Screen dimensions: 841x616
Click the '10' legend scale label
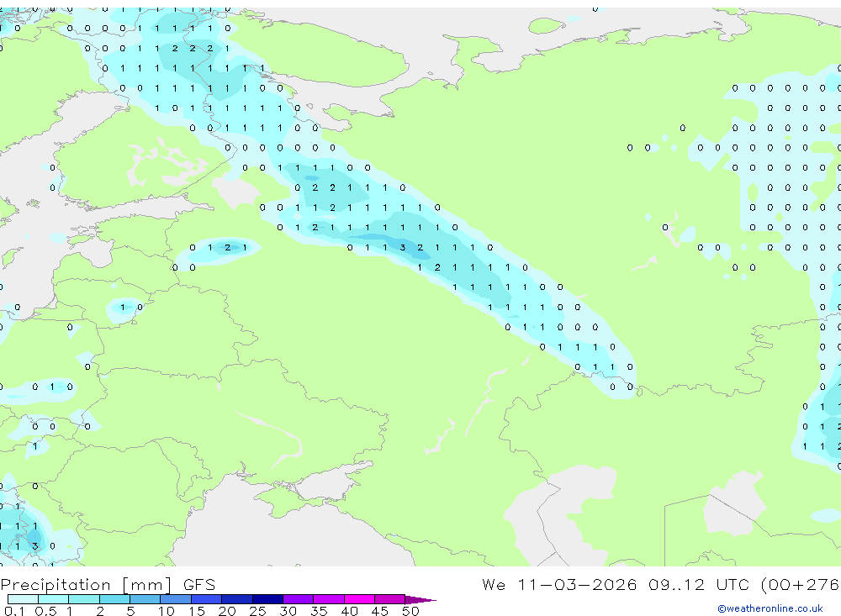click(x=166, y=611)
